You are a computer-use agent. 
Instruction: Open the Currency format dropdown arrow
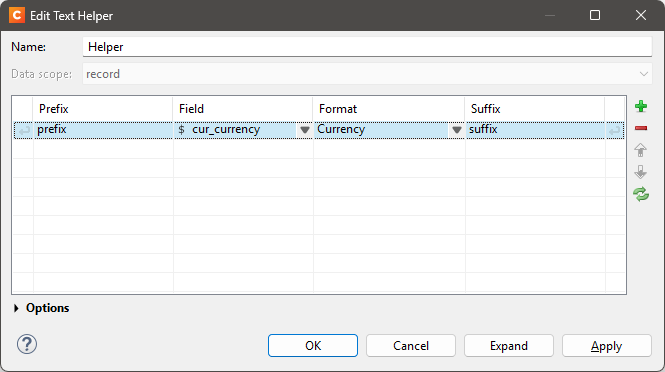(456, 130)
